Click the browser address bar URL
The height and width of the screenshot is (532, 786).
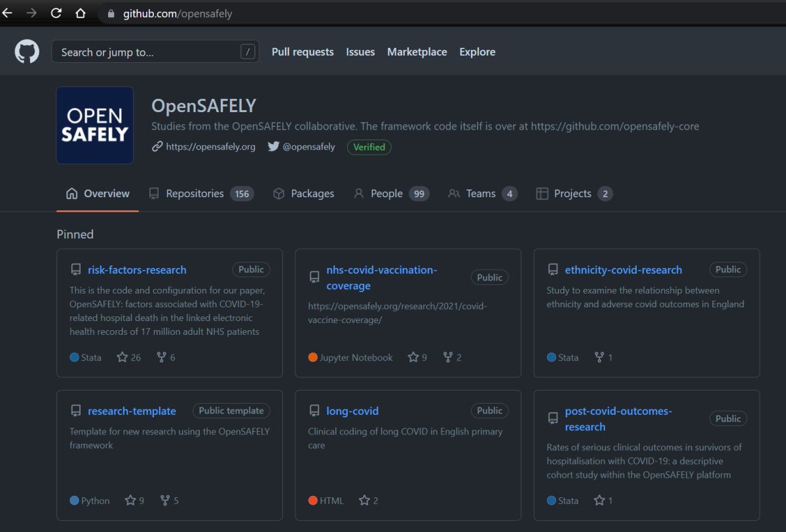pos(178,14)
